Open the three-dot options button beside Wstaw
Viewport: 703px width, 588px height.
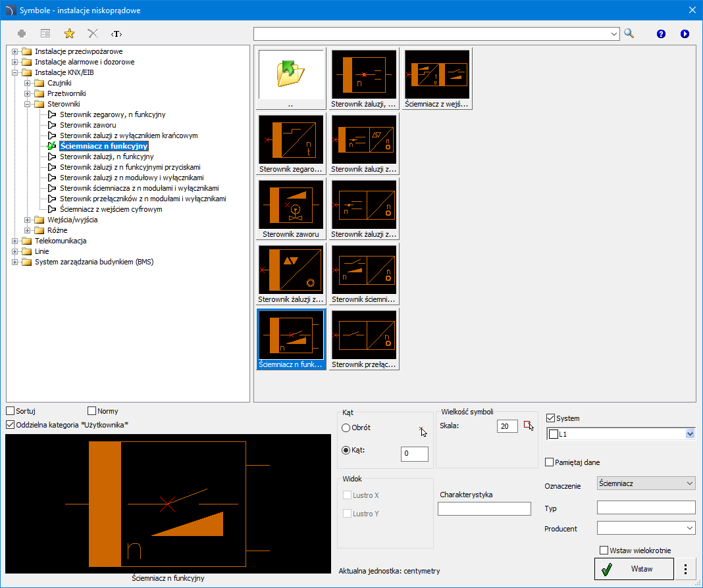686,569
